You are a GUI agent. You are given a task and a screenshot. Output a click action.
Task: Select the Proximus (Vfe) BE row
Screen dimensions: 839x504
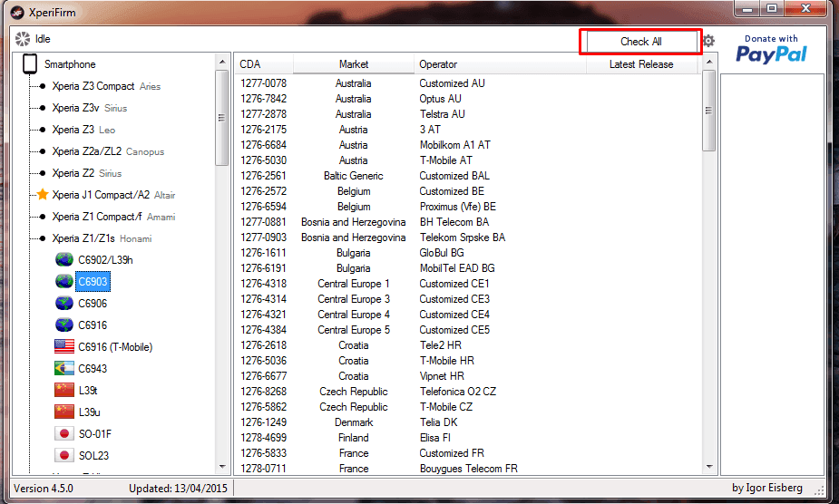[x=468, y=207]
